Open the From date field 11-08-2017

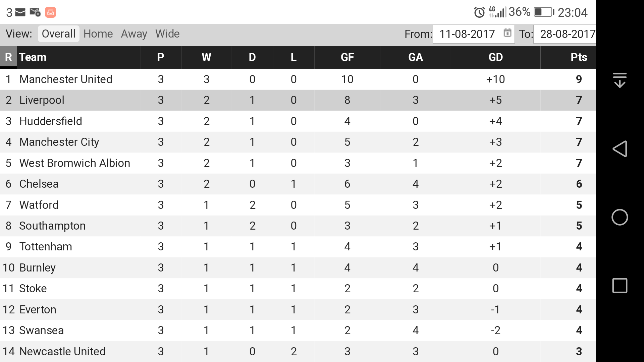pyautogui.click(x=474, y=34)
